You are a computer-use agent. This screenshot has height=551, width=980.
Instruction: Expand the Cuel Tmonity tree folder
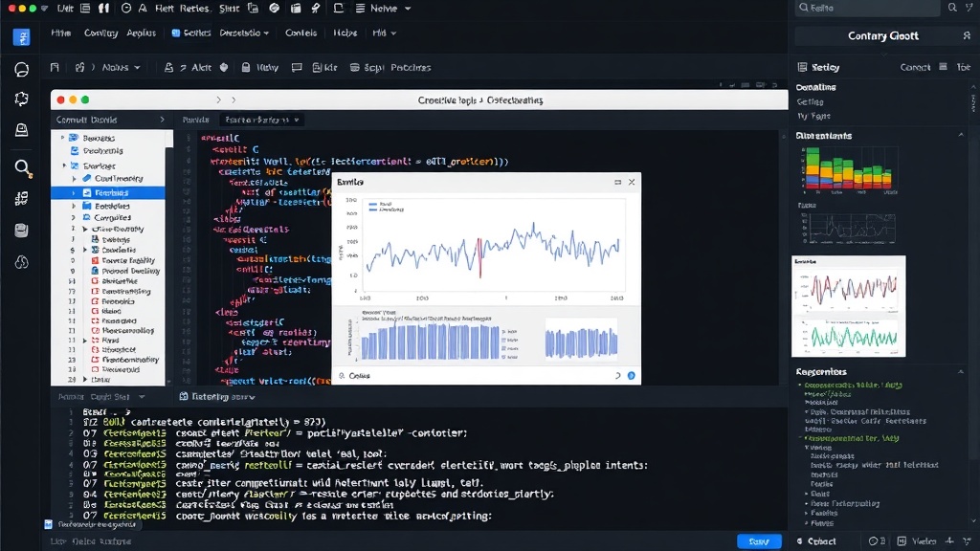coord(74,179)
